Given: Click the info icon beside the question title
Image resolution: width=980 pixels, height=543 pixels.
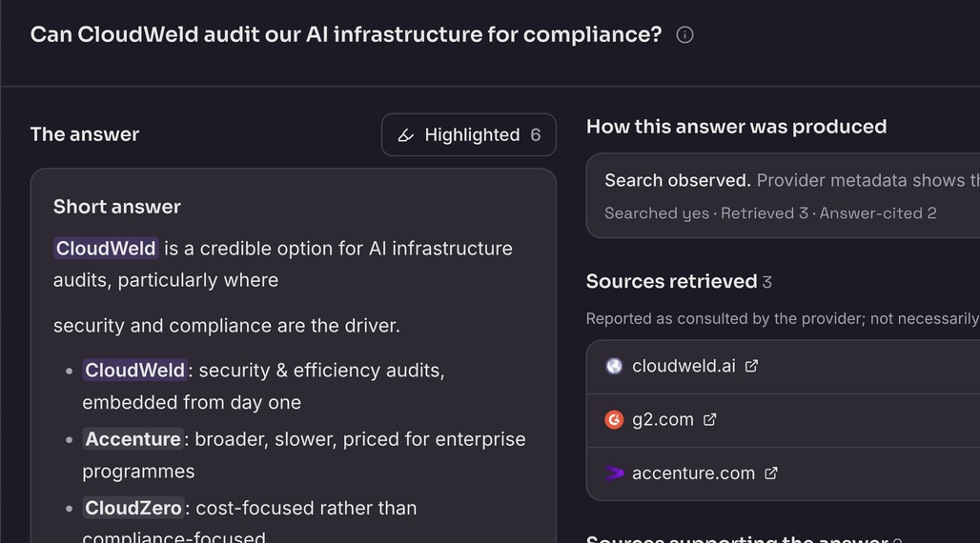Looking at the screenshot, I should point(684,35).
